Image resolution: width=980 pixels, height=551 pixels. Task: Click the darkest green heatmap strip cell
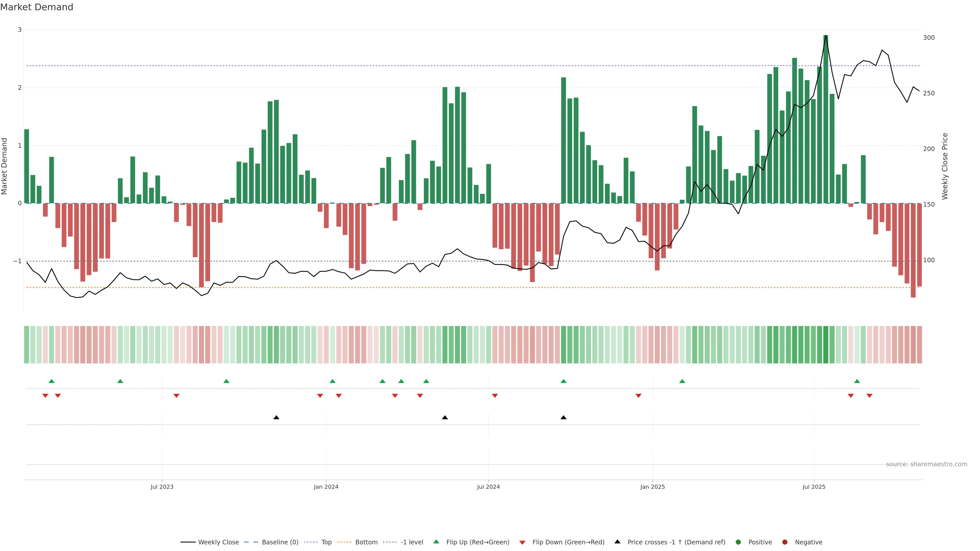pyautogui.click(x=826, y=345)
